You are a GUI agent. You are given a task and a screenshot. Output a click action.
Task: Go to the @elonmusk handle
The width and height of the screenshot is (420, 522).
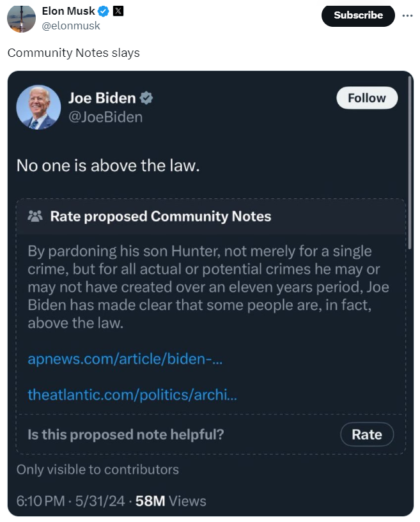tap(71, 26)
